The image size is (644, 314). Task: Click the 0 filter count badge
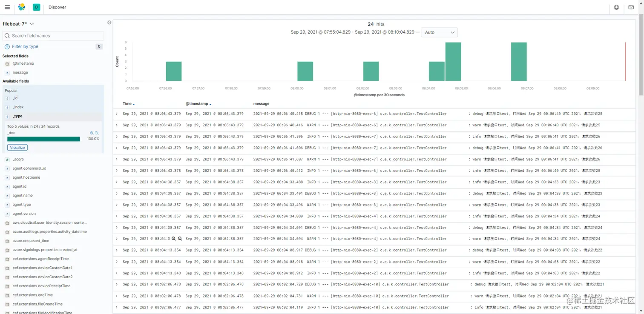click(99, 46)
